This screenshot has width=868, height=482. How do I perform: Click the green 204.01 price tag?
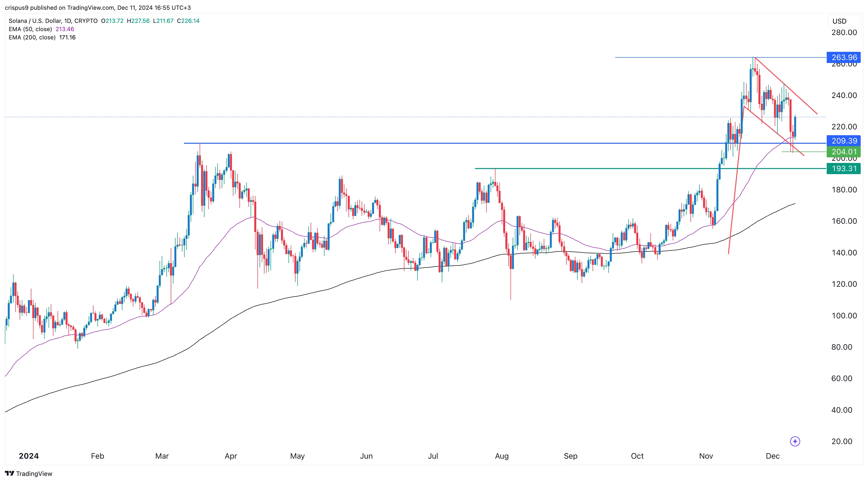coord(843,152)
